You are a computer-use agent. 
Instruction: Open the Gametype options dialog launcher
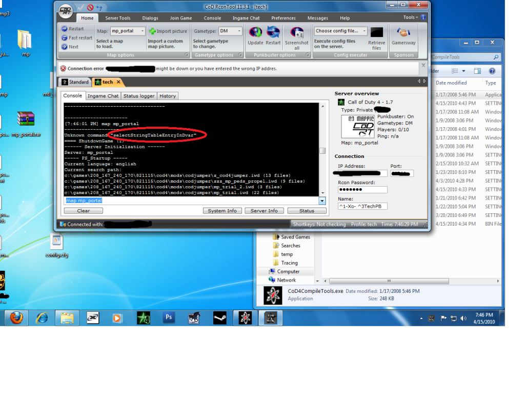pos(240,54)
